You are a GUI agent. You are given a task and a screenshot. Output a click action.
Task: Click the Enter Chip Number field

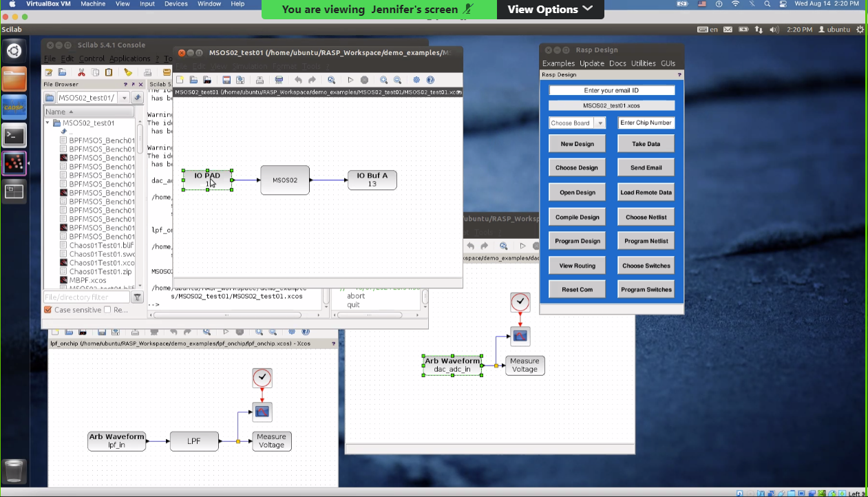[x=646, y=123]
